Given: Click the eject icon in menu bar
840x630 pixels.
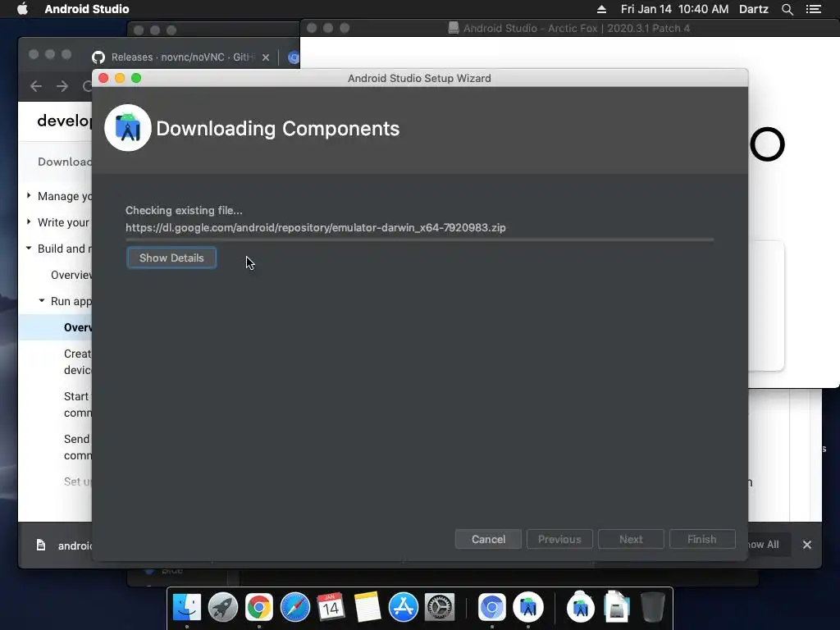Looking at the screenshot, I should click(601, 9).
